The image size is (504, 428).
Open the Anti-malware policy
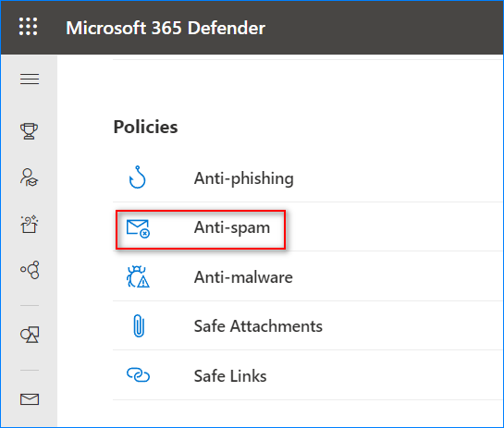[x=243, y=277]
